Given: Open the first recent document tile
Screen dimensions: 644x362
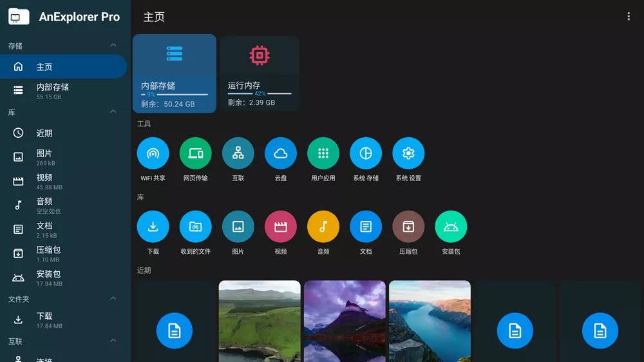Looking at the screenshot, I should [x=174, y=321].
